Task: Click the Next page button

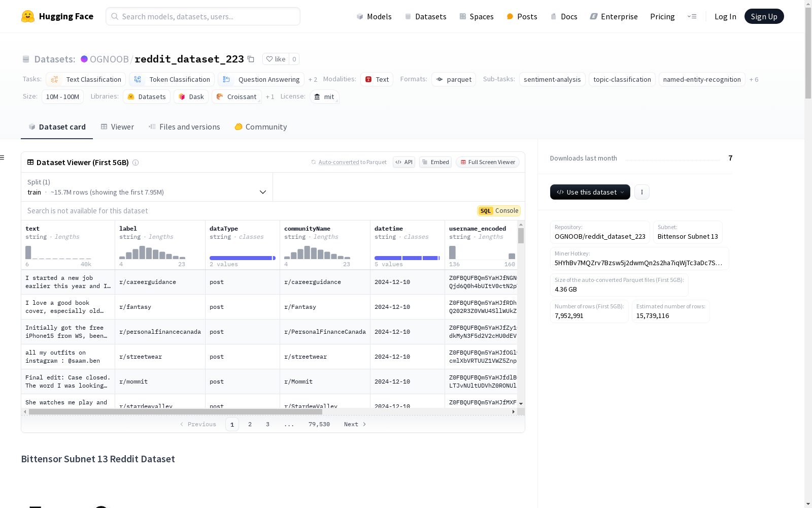Action: (x=355, y=424)
